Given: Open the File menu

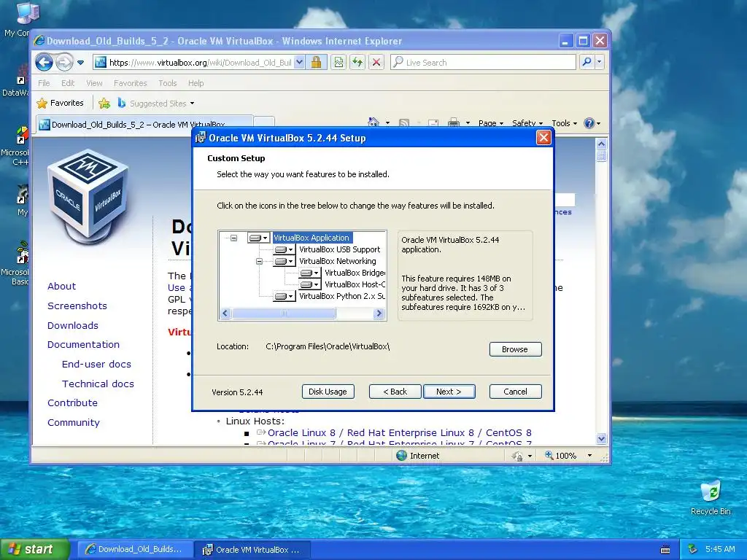Looking at the screenshot, I should tap(44, 83).
